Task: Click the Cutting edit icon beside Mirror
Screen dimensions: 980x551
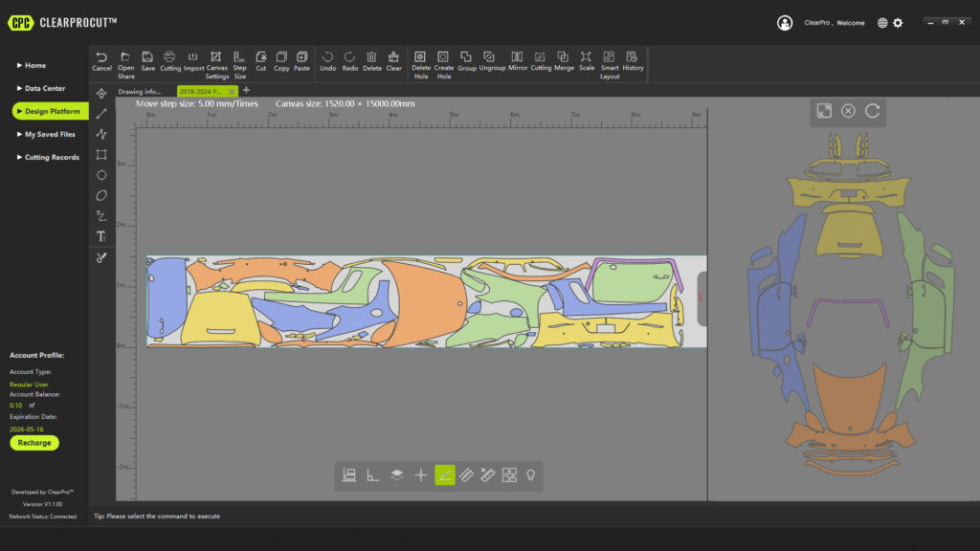Action: point(540,61)
